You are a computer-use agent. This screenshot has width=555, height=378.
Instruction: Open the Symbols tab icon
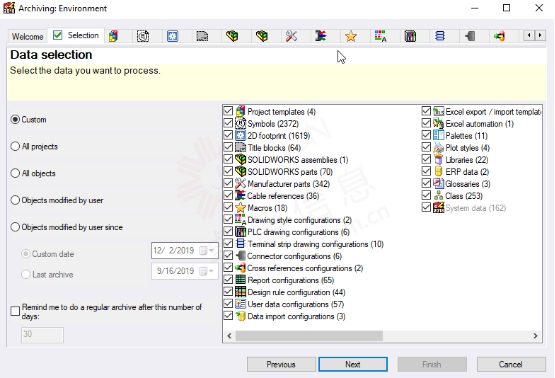pyautogui.click(x=143, y=36)
